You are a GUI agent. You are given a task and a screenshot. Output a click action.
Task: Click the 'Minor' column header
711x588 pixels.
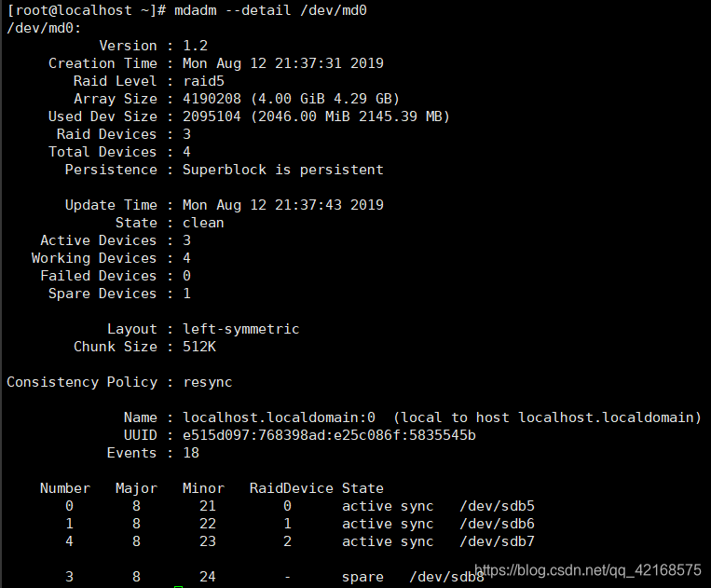[x=203, y=488]
